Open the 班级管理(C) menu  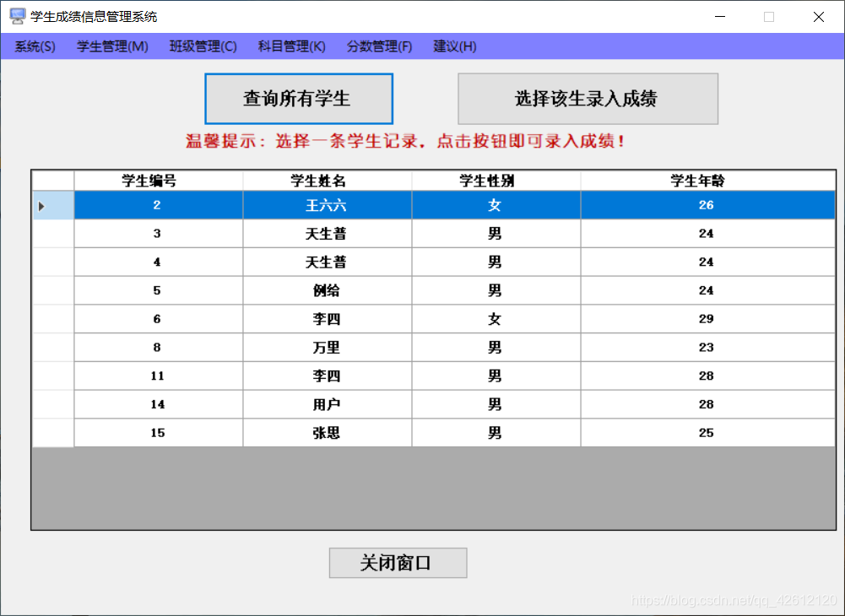[x=203, y=46]
